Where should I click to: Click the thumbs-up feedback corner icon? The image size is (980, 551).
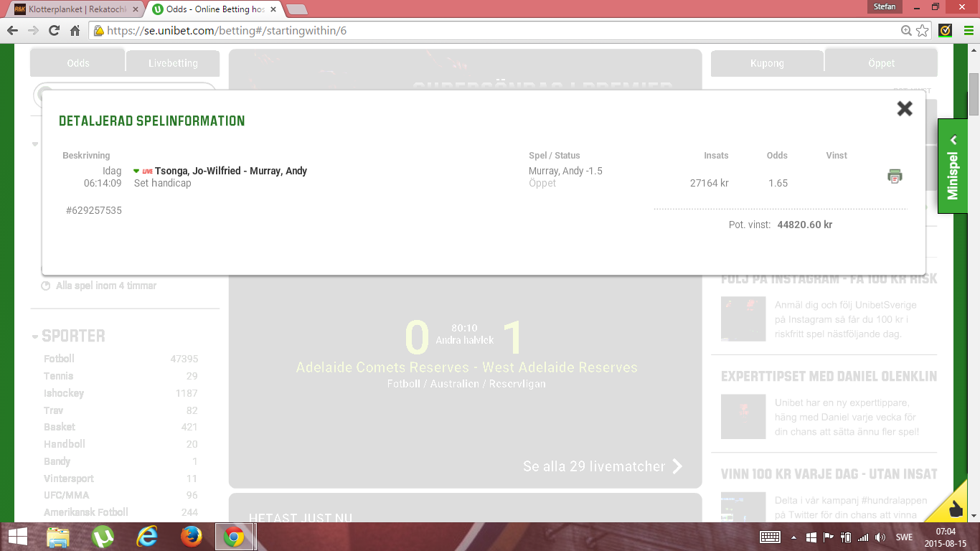click(954, 509)
